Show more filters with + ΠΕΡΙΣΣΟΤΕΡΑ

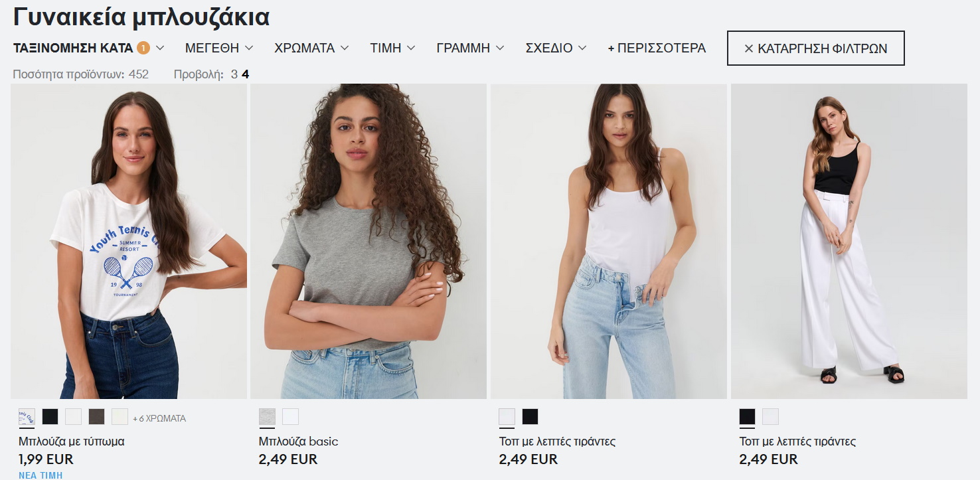coord(657,48)
